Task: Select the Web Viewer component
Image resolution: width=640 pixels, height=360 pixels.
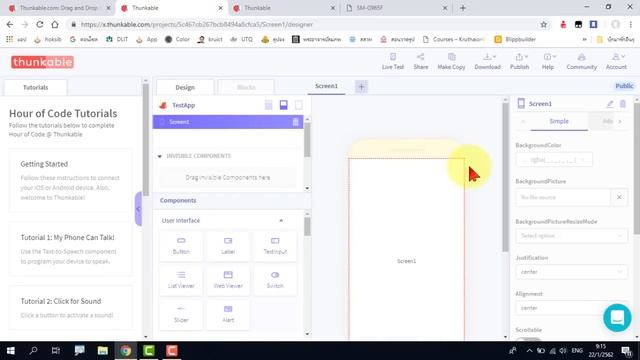Action: pos(228,280)
